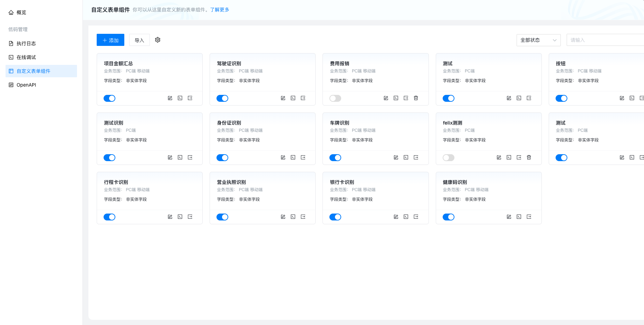Image resolution: width=644 pixels, height=325 pixels.
Task: Export the 车牌识别 component
Action: click(x=416, y=157)
